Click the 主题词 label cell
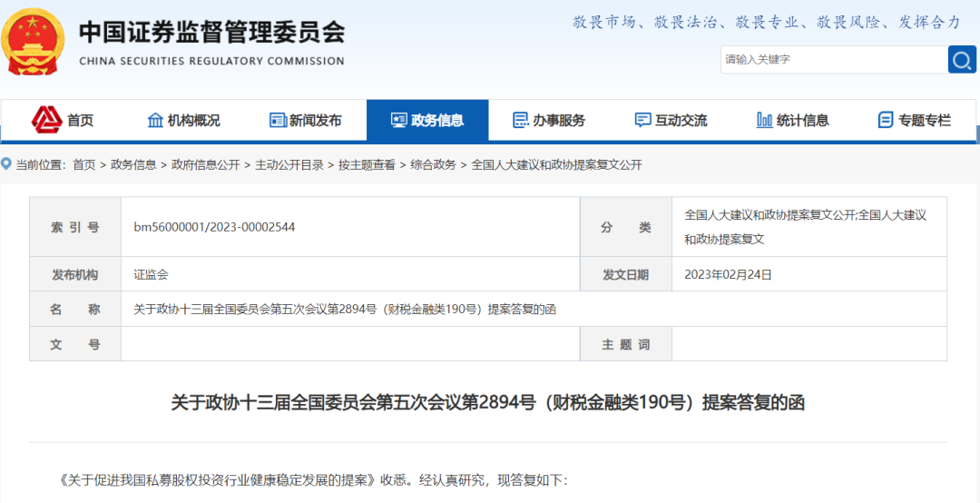 (625, 343)
